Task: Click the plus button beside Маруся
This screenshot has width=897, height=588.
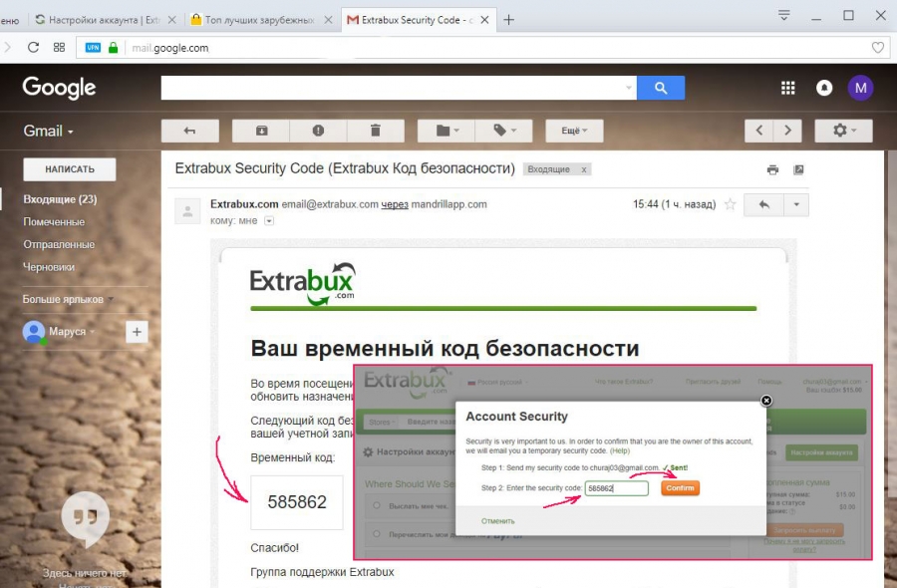Action: 137,332
